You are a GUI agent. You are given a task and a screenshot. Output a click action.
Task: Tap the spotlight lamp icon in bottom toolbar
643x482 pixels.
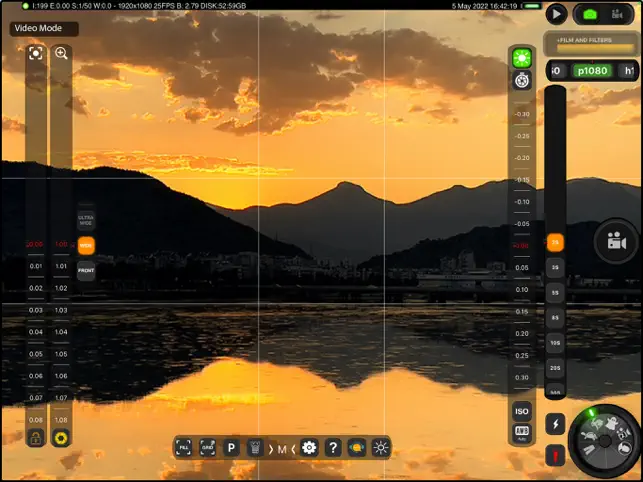pos(255,448)
